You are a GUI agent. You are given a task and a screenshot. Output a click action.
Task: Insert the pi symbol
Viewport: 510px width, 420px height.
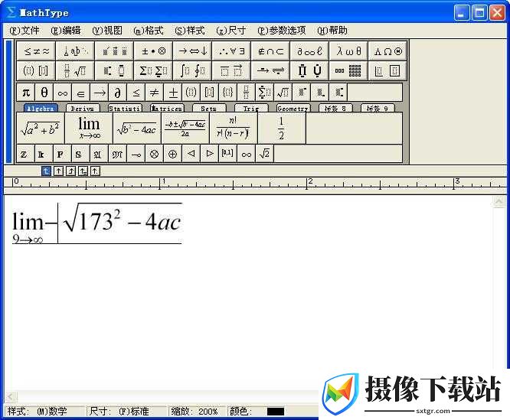click(x=26, y=93)
